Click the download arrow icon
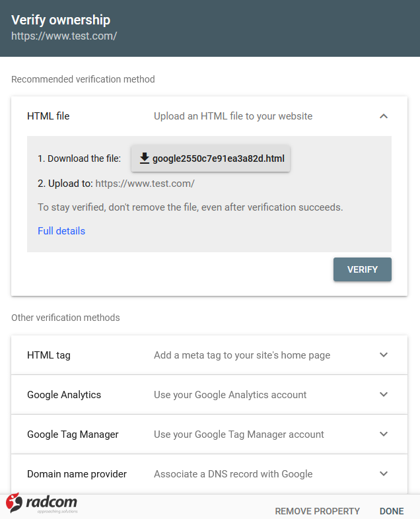The height and width of the screenshot is (519, 420). [145, 158]
